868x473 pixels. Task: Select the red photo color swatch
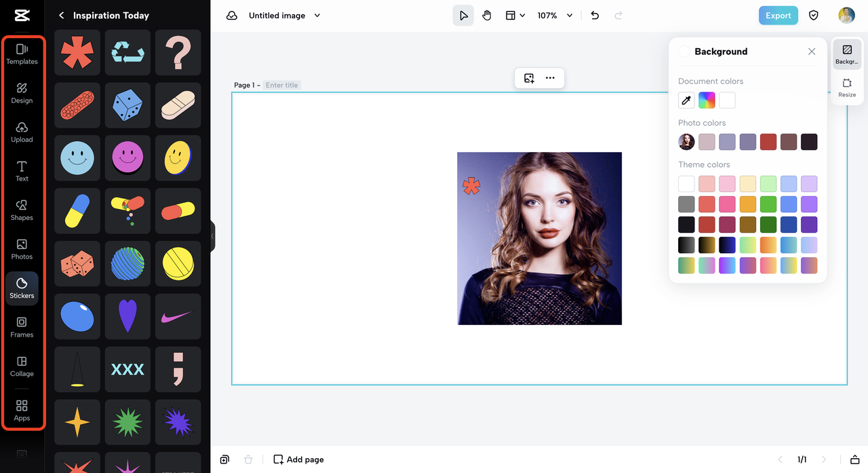[x=768, y=142]
